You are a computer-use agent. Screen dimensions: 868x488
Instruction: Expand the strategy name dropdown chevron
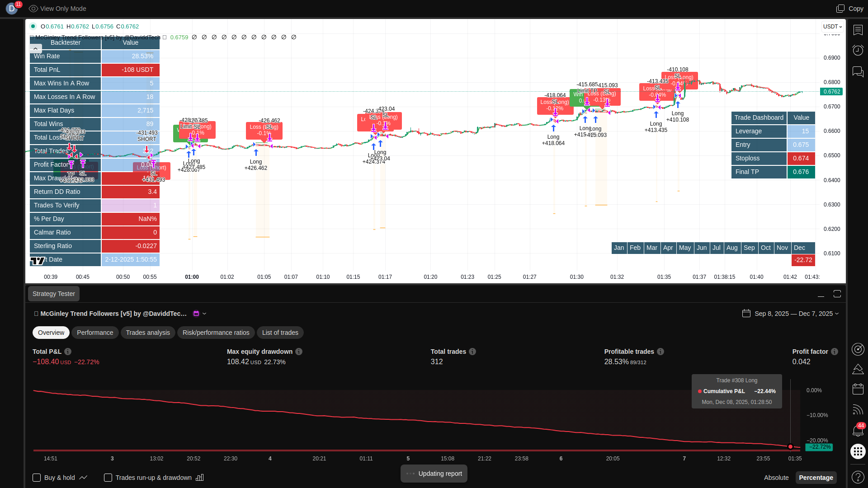(x=204, y=314)
